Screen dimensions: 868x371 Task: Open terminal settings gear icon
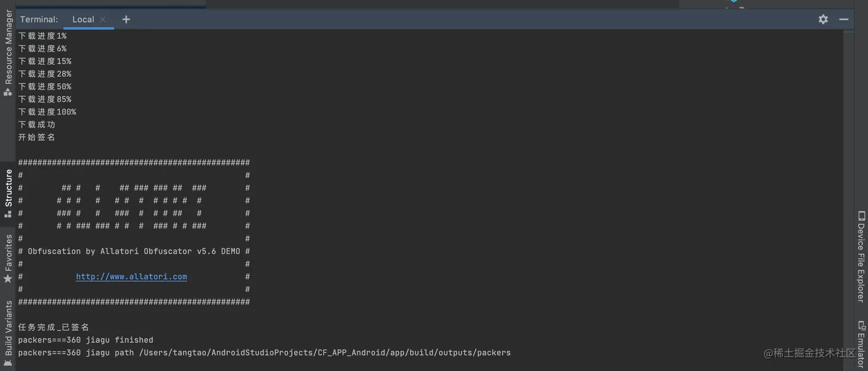click(x=823, y=19)
